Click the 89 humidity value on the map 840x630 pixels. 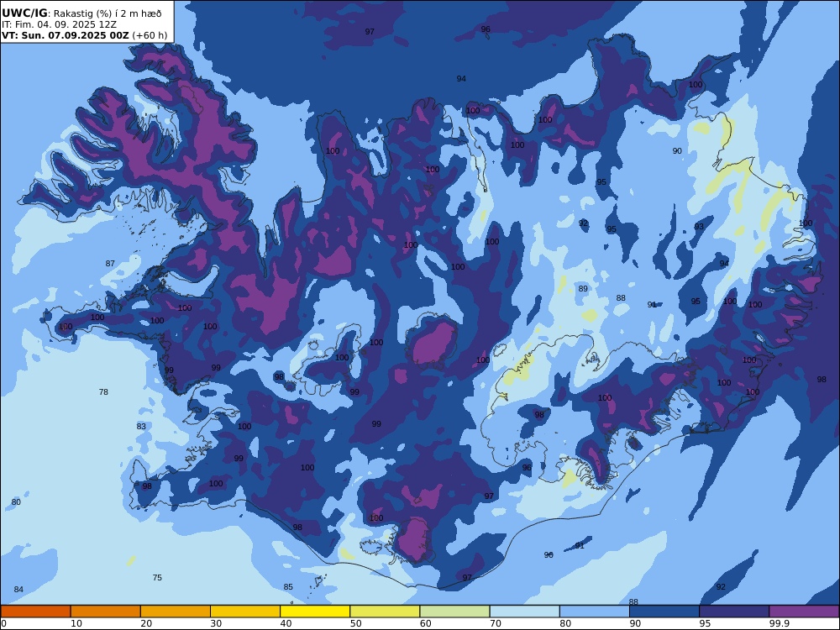point(583,289)
